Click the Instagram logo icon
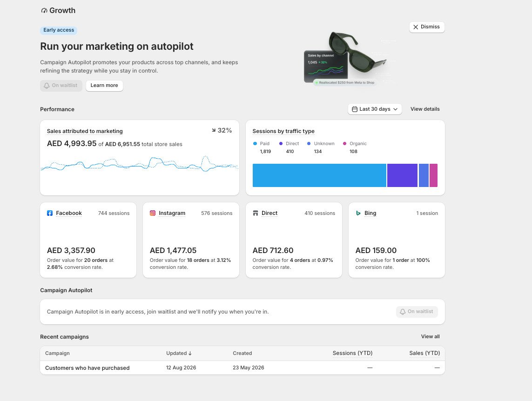The width and height of the screenshot is (532, 401). click(153, 213)
